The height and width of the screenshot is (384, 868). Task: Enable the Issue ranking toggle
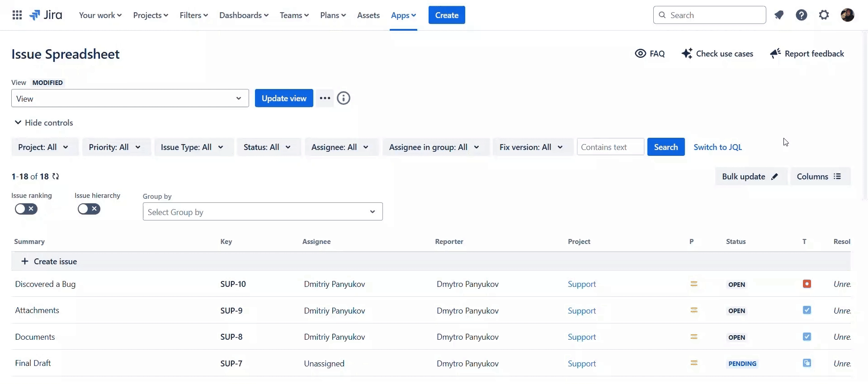26,209
